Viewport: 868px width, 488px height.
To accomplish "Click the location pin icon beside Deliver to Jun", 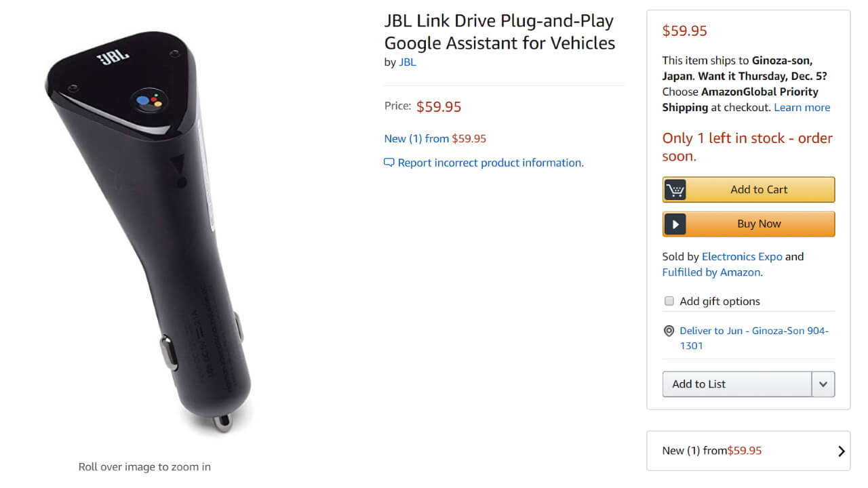I will 669,331.
